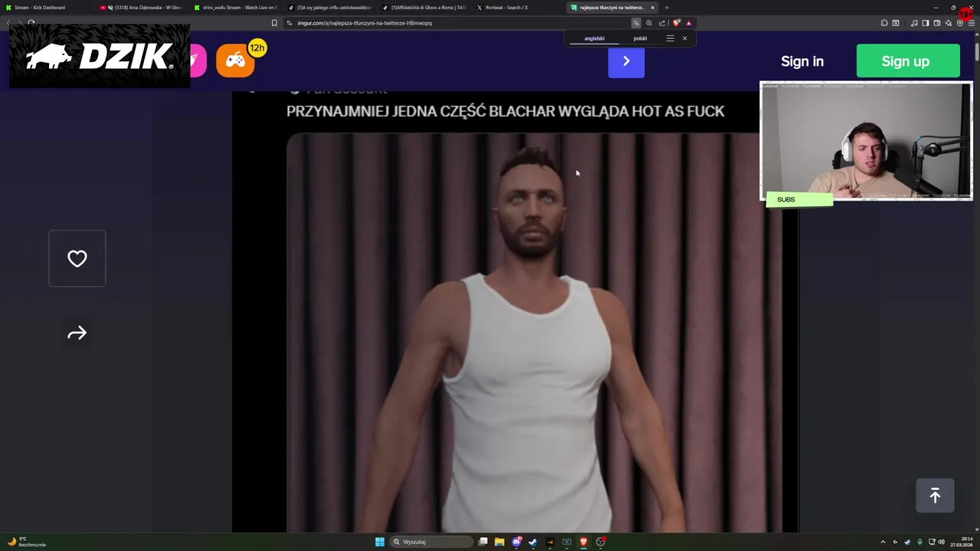This screenshot has width=980, height=551.
Task: Jump back to top of page
Action: tap(935, 496)
